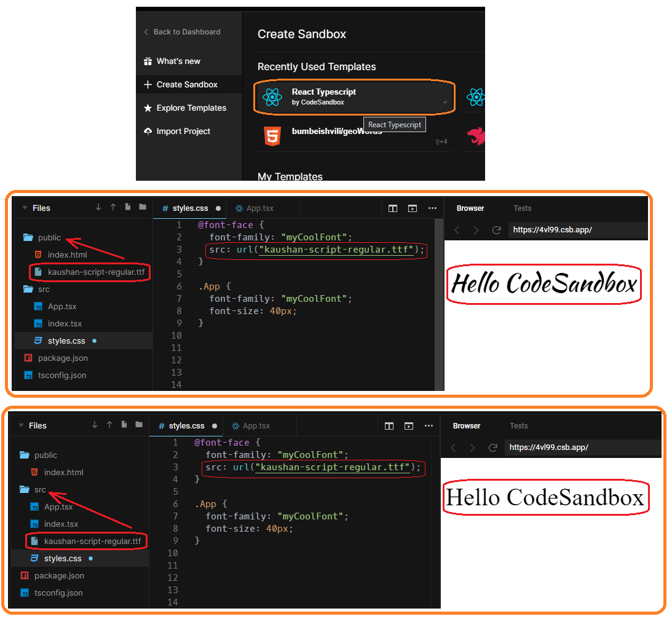Click browser back arrow in top preview
The image size is (672, 619).
457,230
